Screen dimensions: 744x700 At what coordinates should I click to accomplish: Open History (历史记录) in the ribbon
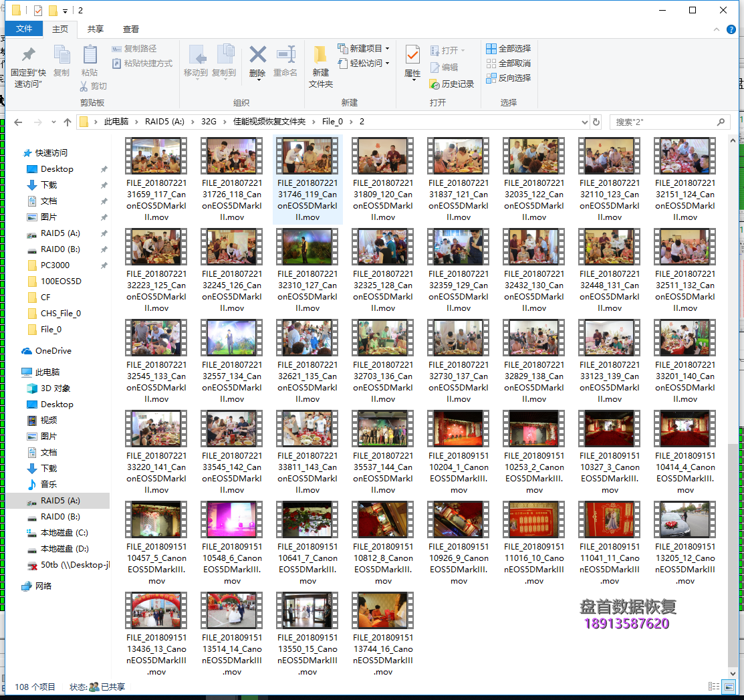pos(451,84)
